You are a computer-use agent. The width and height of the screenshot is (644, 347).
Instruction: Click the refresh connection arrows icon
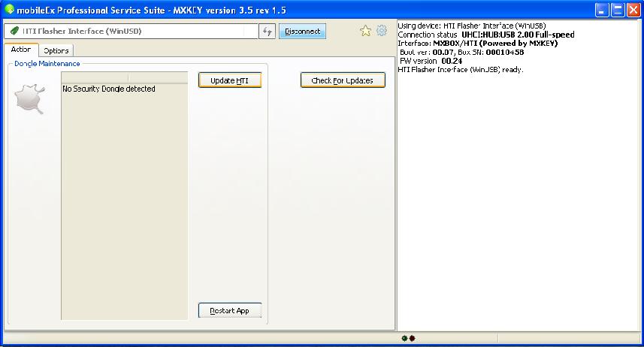(267, 32)
